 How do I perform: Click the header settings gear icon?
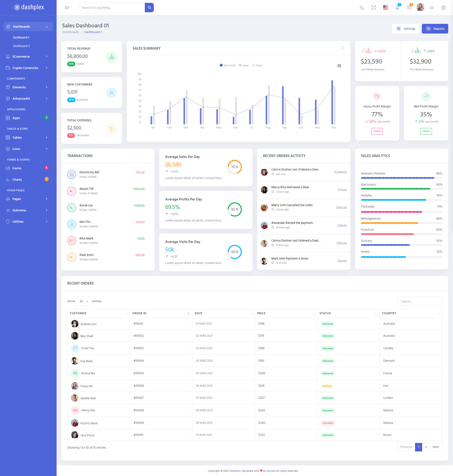pos(443,8)
